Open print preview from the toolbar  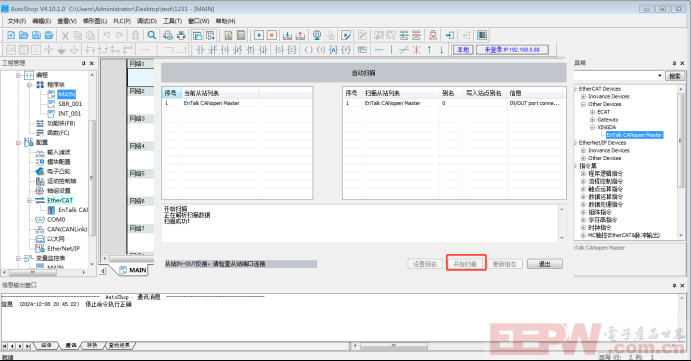pos(168,35)
